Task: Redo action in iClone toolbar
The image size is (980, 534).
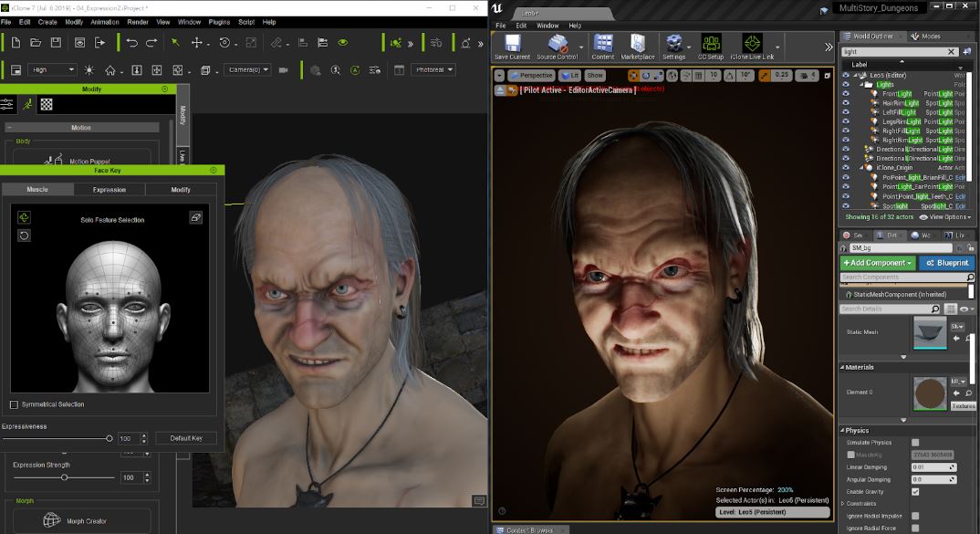Action: pos(151,43)
